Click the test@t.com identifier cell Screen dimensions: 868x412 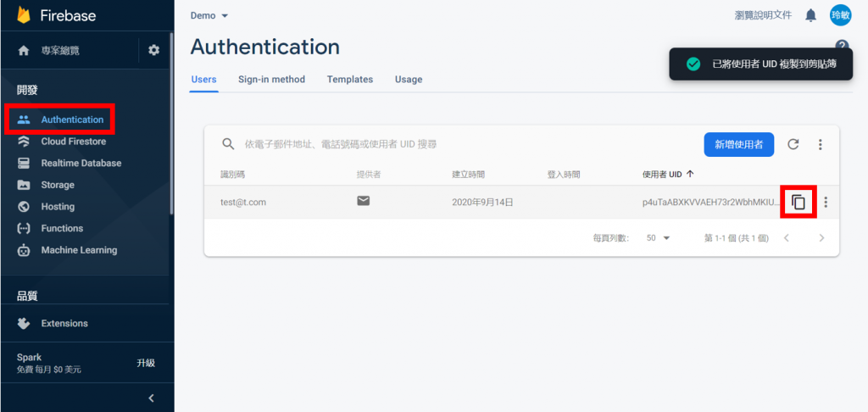coord(243,202)
